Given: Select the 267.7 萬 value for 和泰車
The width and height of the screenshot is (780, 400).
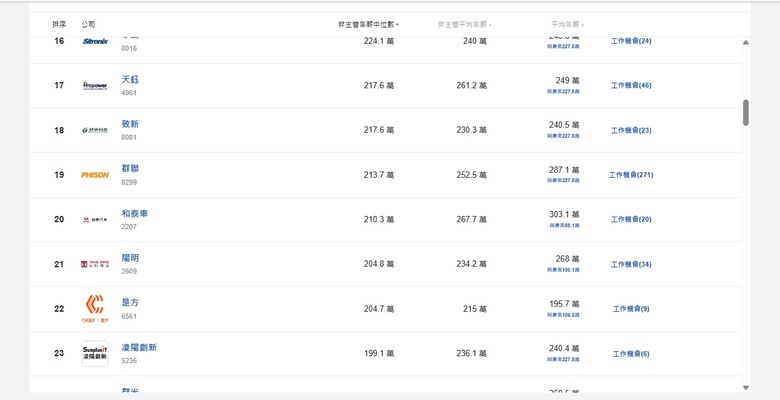Looking at the screenshot, I should 472,219.
